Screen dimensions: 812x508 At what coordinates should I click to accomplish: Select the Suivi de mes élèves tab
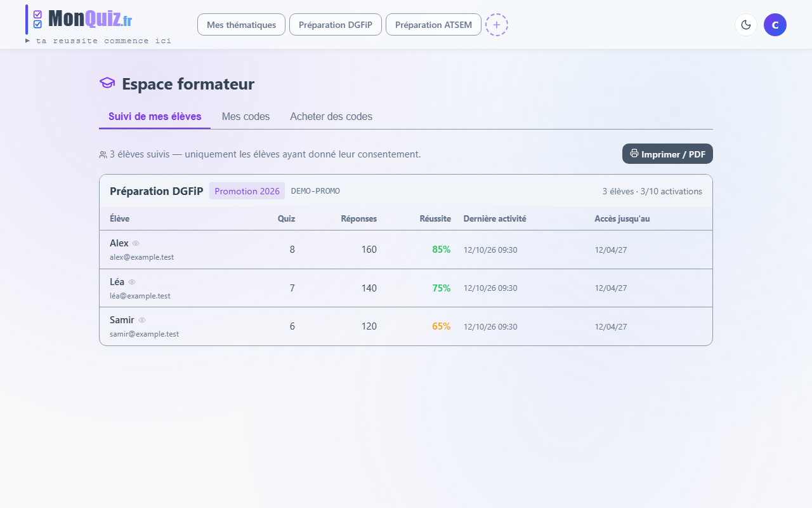pos(155,117)
